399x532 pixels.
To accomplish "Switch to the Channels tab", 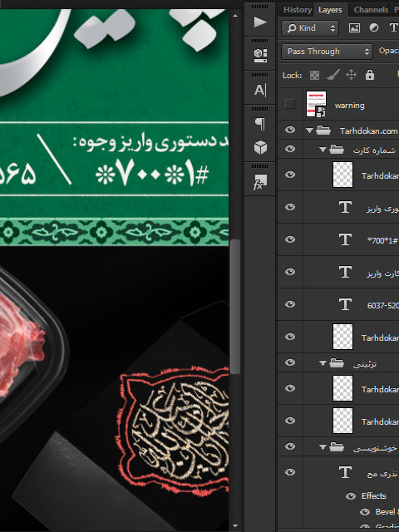I will [371, 9].
